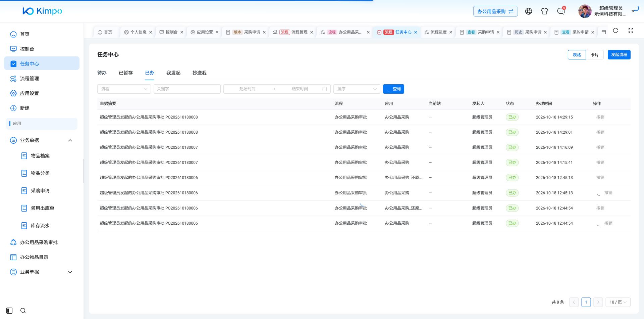Open the 个人信息 top tab
This screenshot has width=644, height=319.
pos(138,32)
